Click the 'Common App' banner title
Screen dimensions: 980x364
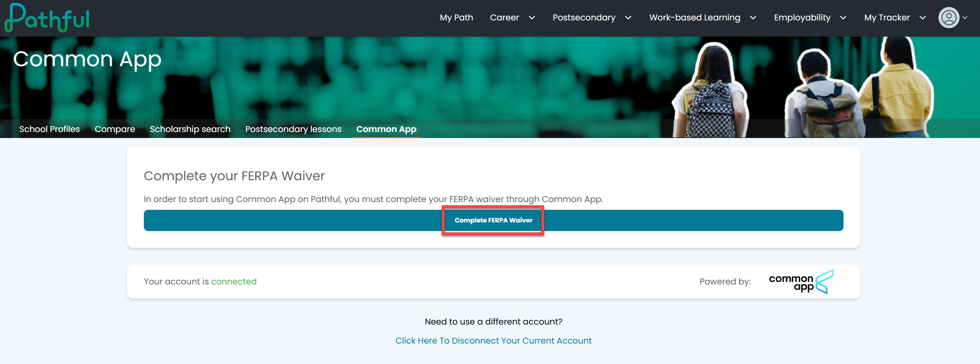pos(87,60)
